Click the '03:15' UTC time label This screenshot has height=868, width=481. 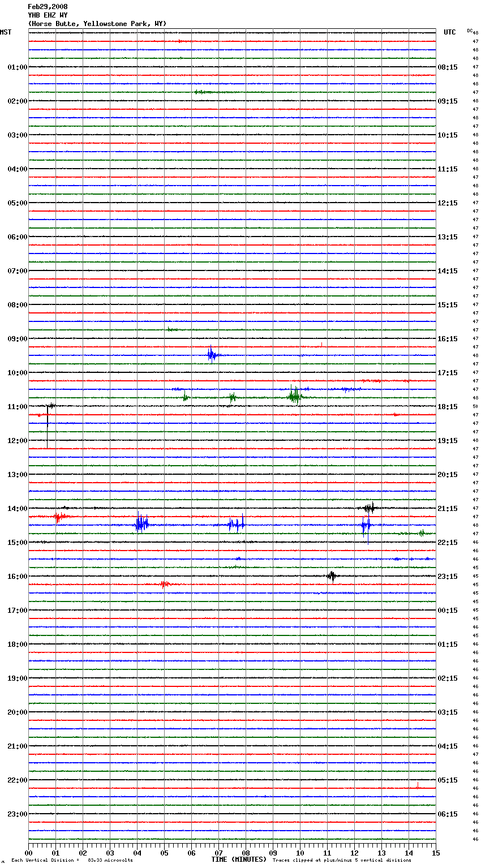click(x=448, y=712)
